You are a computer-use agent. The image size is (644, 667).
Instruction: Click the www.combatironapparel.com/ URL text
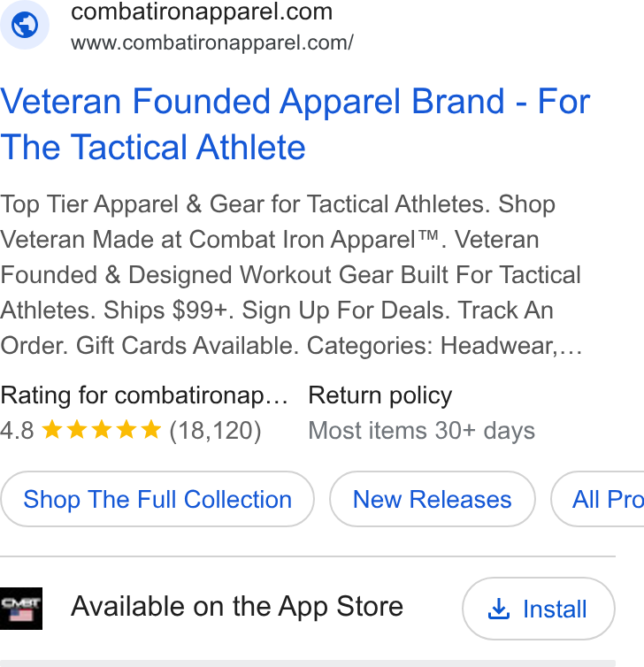[212, 42]
